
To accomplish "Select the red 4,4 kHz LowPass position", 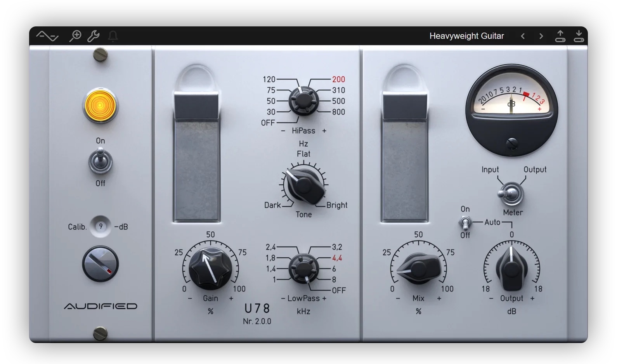I will tap(337, 258).
